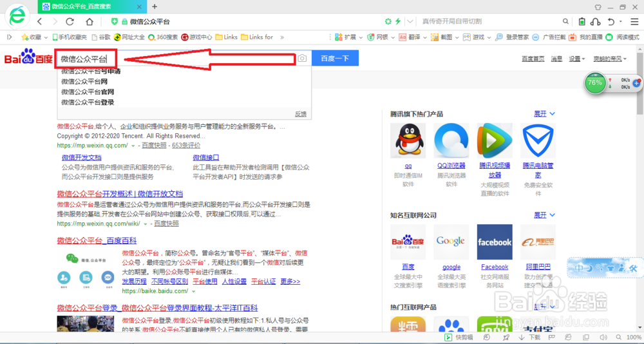Open 我的直播 in the toolbar
Image resolution: width=644 pixels, height=344 pixels.
pos(586,37)
